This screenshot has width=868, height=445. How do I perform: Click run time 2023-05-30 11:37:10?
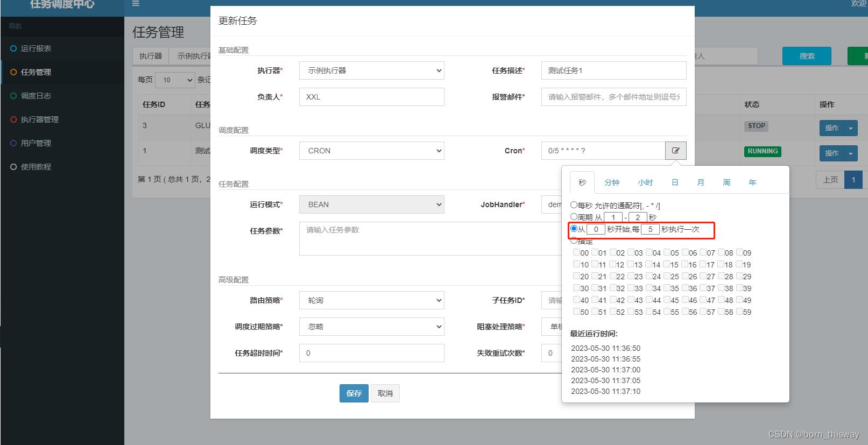tap(605, 391)
